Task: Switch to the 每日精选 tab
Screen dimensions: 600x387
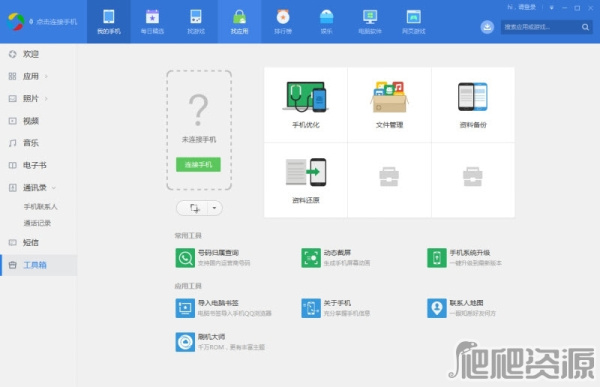Action: 152,22
